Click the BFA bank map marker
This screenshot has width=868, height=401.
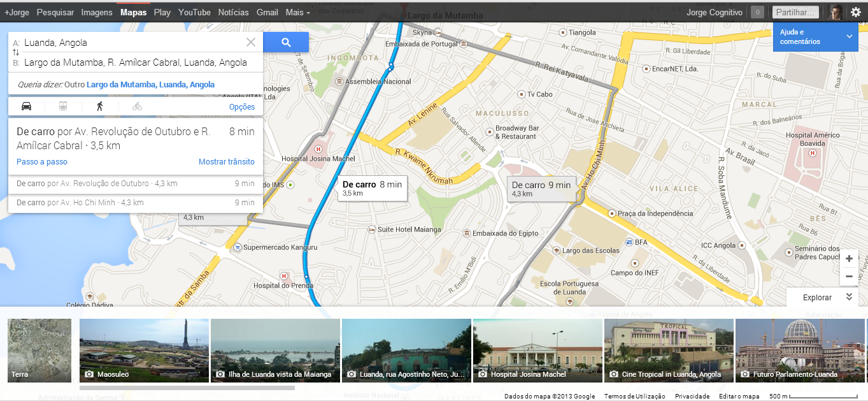click(629, 242)
